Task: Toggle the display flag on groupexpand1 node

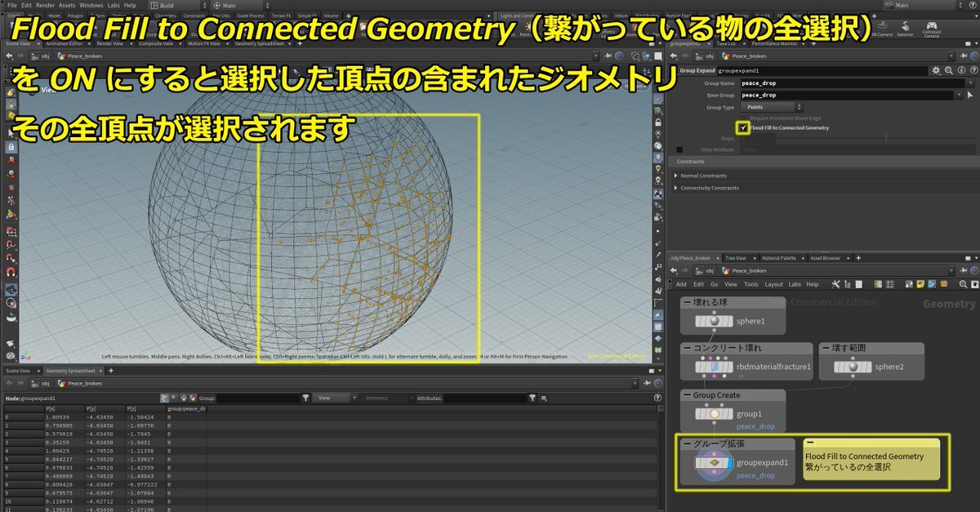Action: coord(730,462)
